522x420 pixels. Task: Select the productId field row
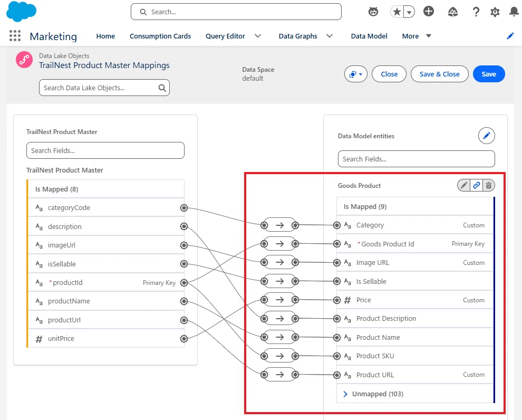pos(106,282)
